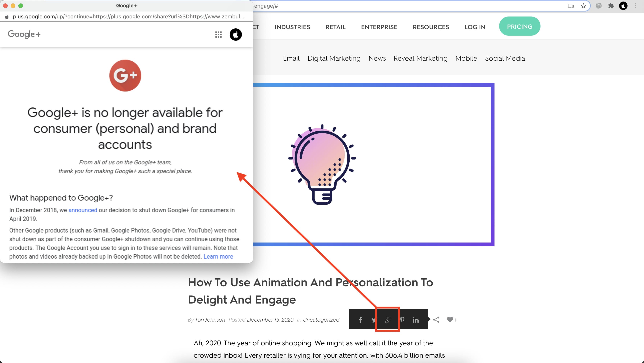Viewport: 644px width, 363px height.
Task: Click the Facebook share icon
Action: click(x=361, y=320)
